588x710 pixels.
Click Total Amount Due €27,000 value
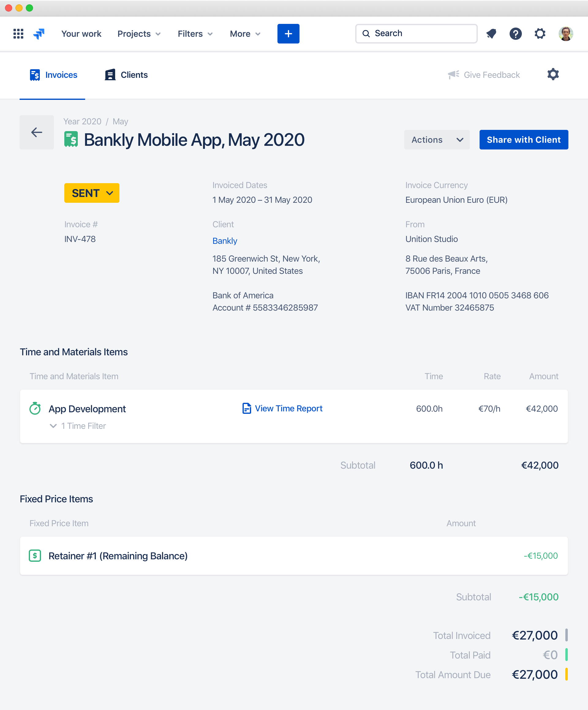tap(535, 674)
